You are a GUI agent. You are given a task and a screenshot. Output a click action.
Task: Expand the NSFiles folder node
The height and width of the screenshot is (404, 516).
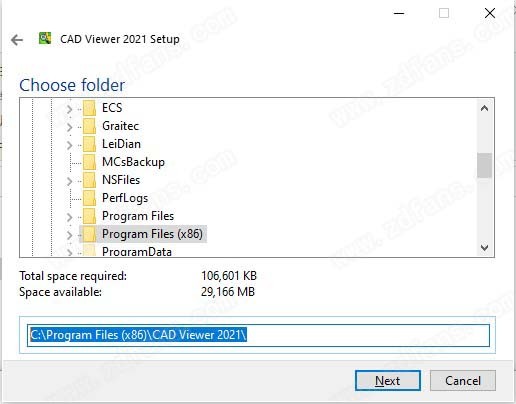click(x=69, y=181)
